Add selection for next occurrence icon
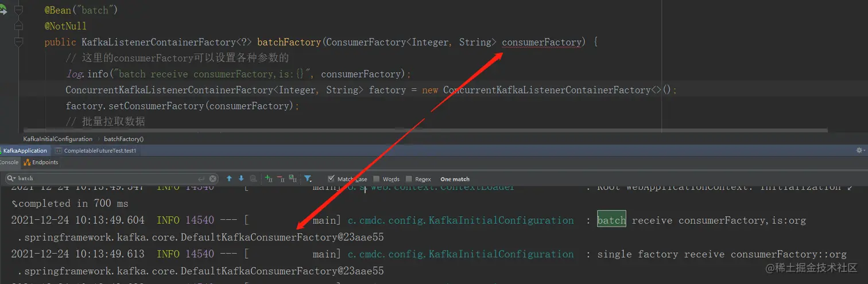 point(269,178)
